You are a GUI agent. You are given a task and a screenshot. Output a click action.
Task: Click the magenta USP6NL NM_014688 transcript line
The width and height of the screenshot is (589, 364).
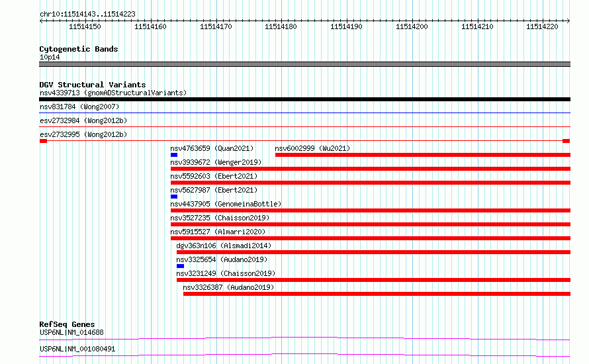point(304,338)
